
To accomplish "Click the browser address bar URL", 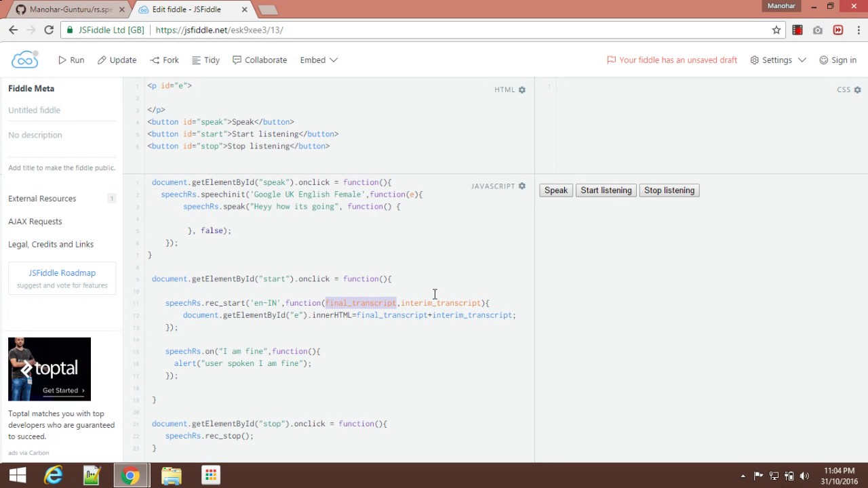I will [219, 30].
